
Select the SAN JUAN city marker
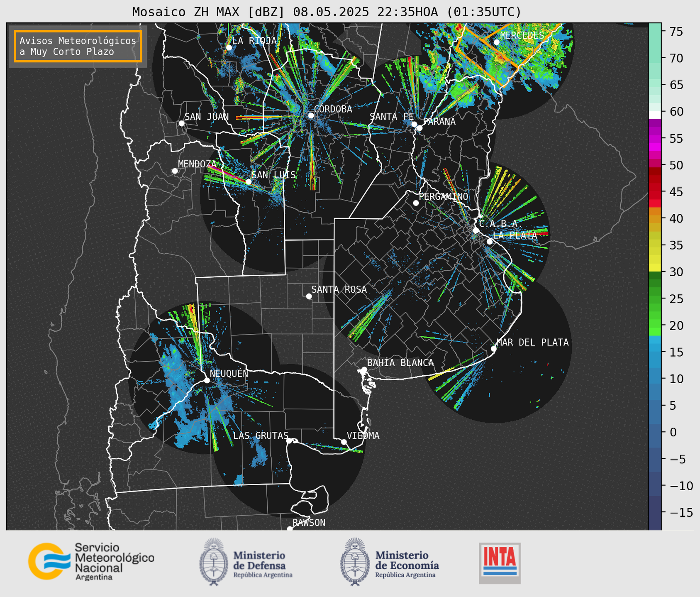click(181, 123)
